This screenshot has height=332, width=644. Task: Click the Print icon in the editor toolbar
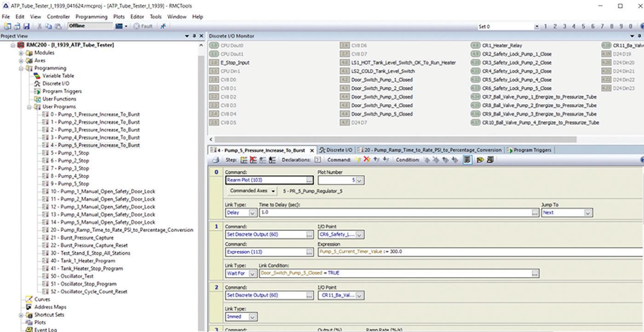click(216, 160)
